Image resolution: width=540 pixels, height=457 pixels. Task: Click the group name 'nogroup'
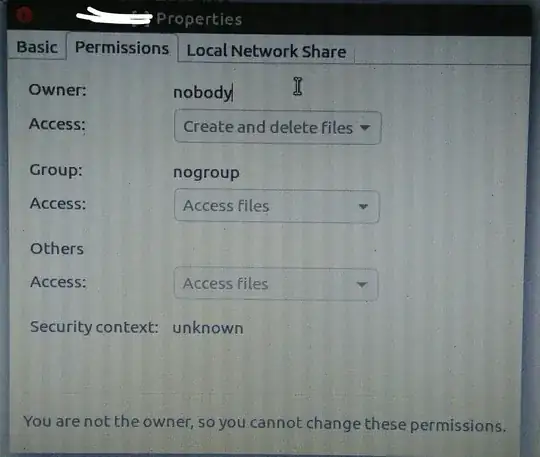206,173
